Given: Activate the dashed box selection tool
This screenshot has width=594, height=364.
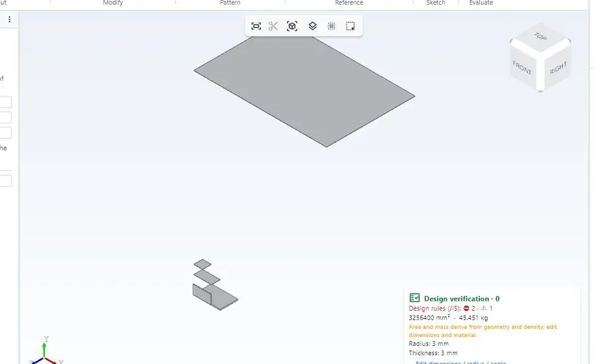Looking at the screenshot, I should point(350,26).
